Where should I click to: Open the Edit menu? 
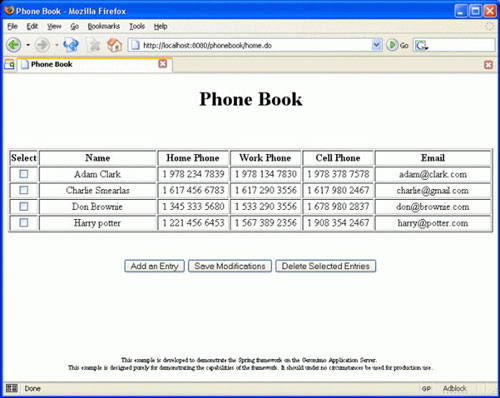click(x=32, y=26)
